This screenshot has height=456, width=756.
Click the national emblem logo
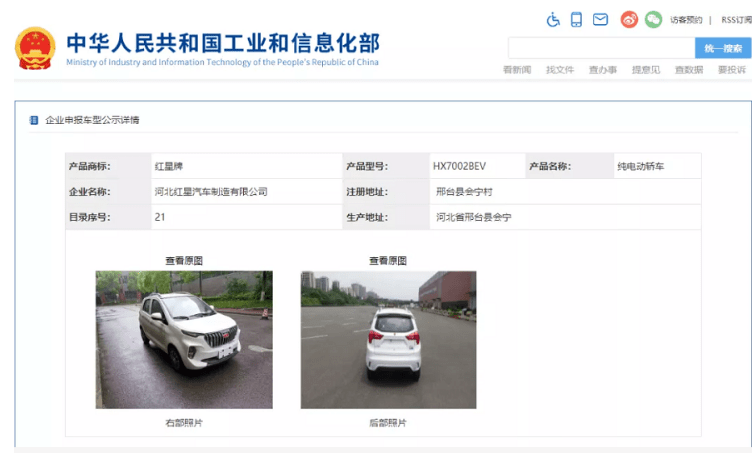(35, 47)
